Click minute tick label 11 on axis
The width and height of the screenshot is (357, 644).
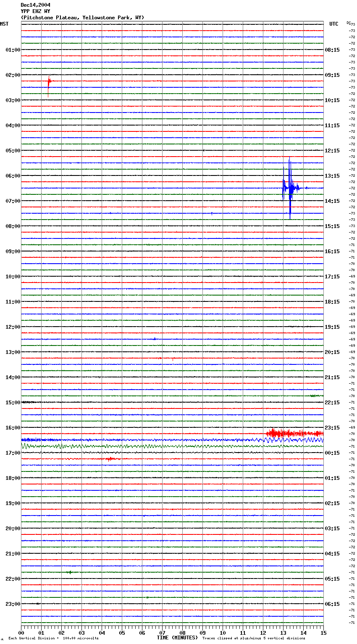click(243, 633)
